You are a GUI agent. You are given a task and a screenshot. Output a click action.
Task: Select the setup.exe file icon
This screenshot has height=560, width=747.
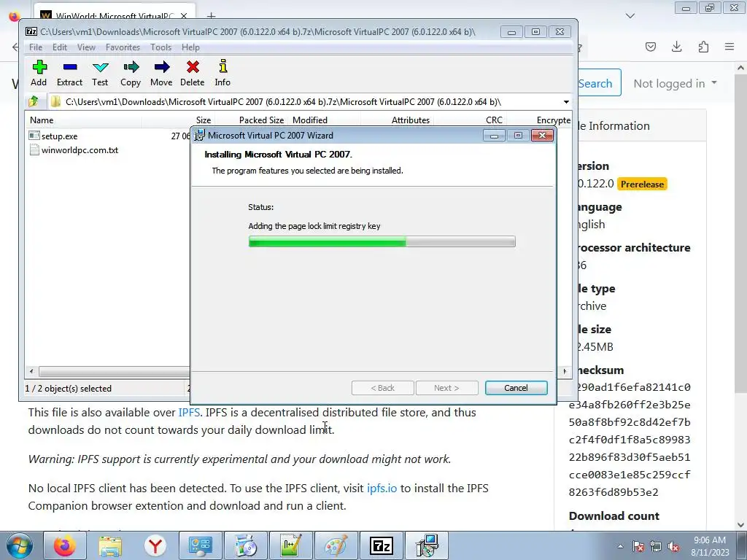[34, 136]
